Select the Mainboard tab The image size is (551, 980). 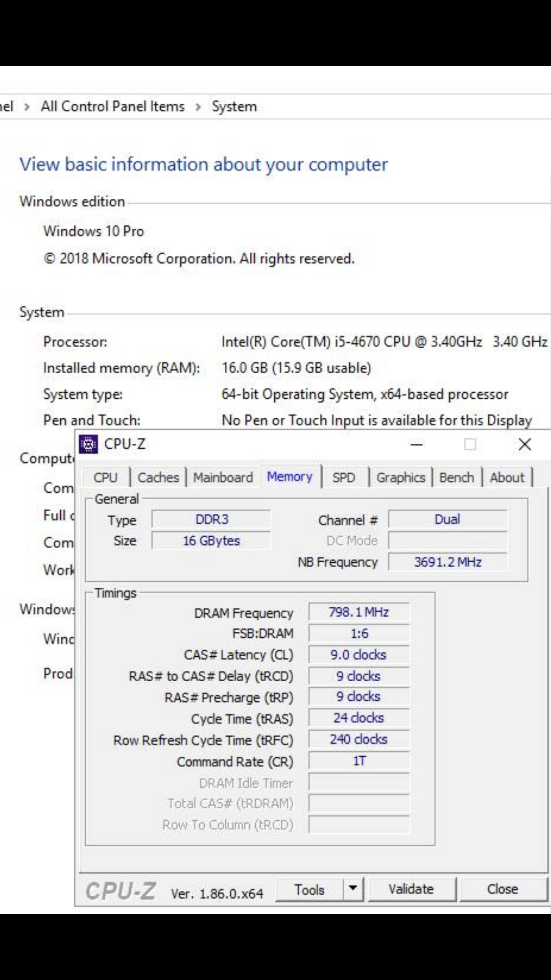[x=223, y=478]
